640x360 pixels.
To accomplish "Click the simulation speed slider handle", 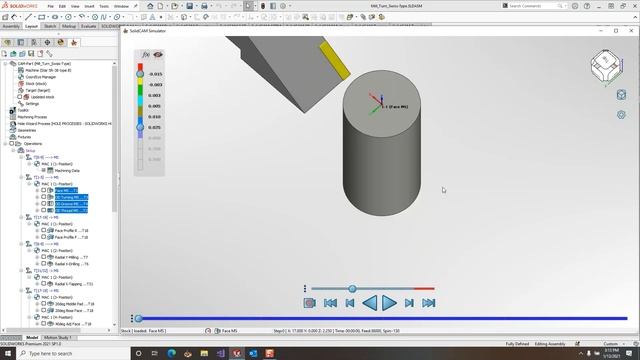I will tap(352, 289).
